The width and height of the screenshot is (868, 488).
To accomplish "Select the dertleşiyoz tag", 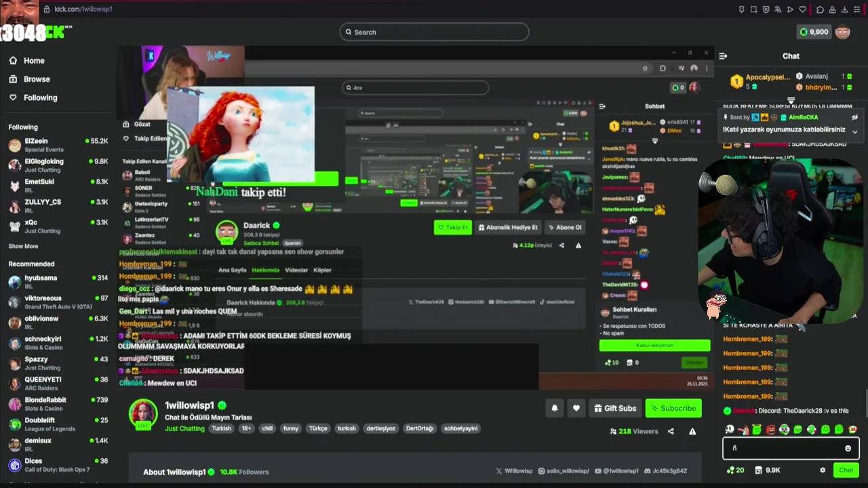I will coord(380,428).
